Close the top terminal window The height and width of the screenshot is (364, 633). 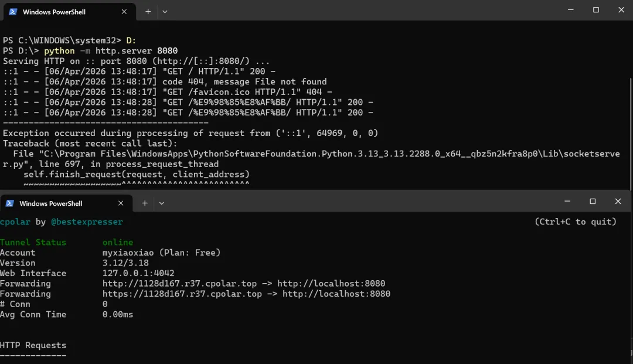[x=621, y=10]
